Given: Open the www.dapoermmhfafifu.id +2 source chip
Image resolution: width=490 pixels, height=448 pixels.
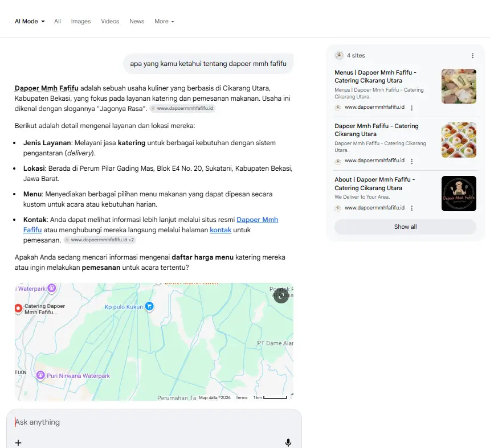Looking at the screenshot, I should [x=100, y=240].
